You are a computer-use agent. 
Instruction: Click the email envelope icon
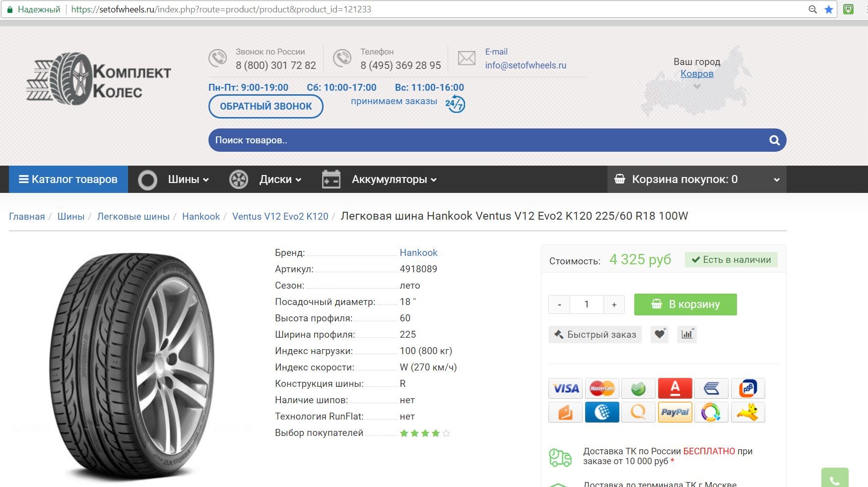[467, 58]
